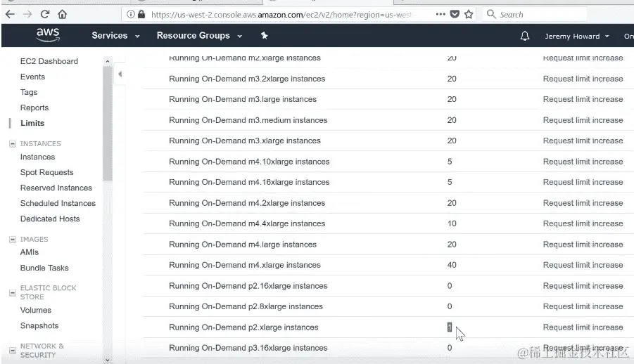Screen dimensions: 634x364
Task: Open Reports in the sidebar
Action: [34, 108]
